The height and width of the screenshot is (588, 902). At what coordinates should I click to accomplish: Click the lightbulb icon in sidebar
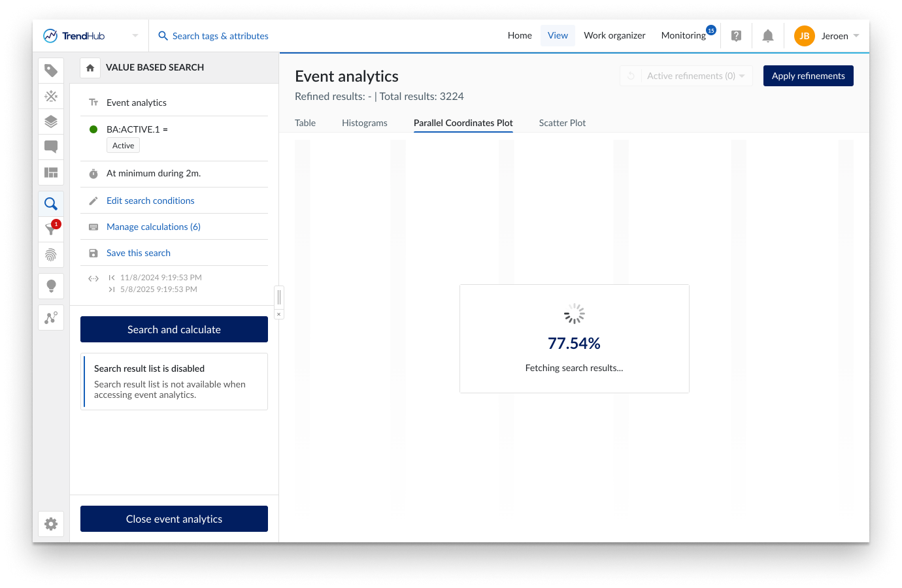51,286
